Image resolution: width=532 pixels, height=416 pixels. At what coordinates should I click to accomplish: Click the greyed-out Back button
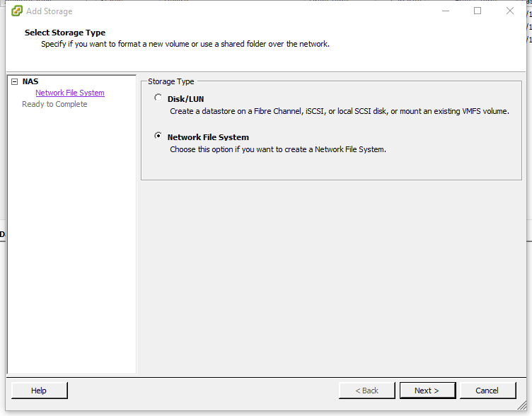366,391
